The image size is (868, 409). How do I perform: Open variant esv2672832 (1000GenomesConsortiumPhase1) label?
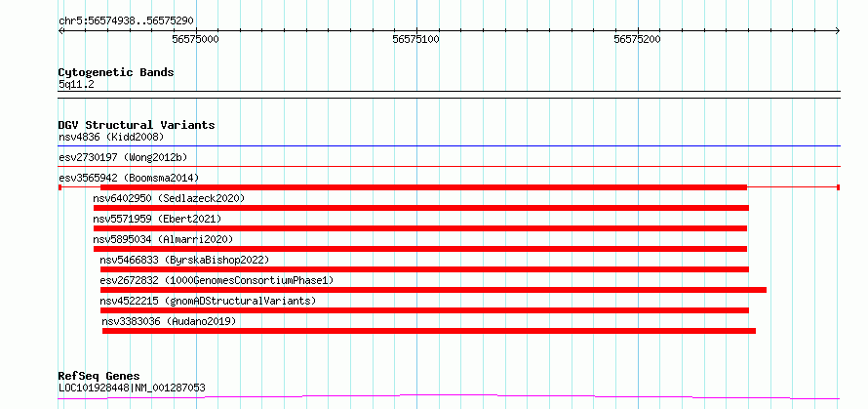click(x=217, y=280)
